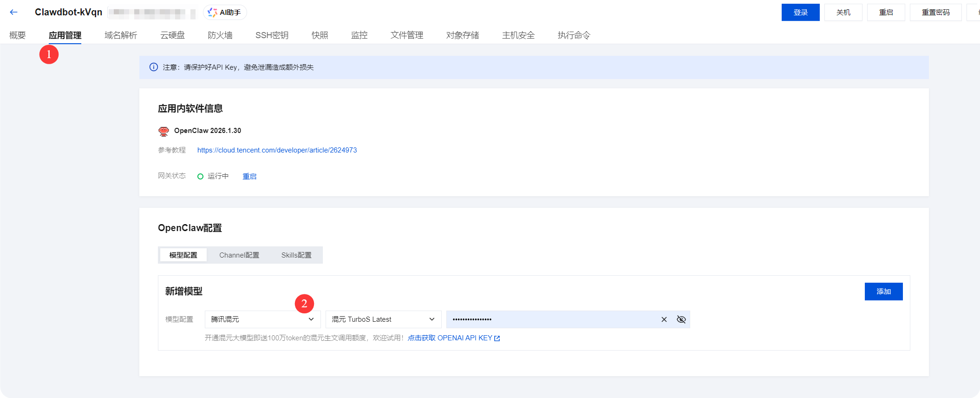The height and width of the screenshot is (398, 980).
Task: Click the 重启 link next to 运行中
Action: click(x=249, y=176)
